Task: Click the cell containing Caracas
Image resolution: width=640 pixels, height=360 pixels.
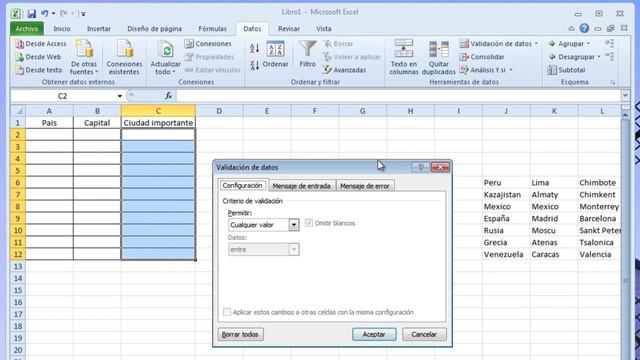Action: click(x=554, y=254)
